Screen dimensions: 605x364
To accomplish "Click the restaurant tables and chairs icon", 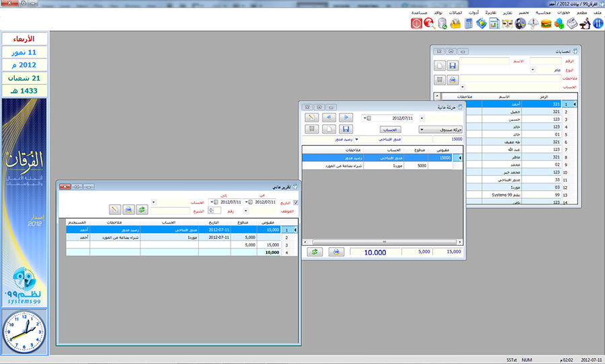I will [507, 24].
